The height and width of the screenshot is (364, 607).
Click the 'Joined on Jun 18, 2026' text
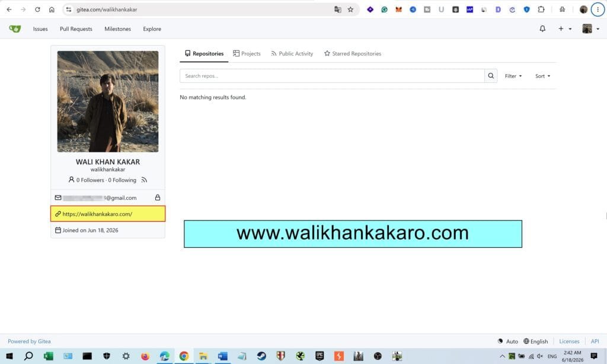pos(90,230)
